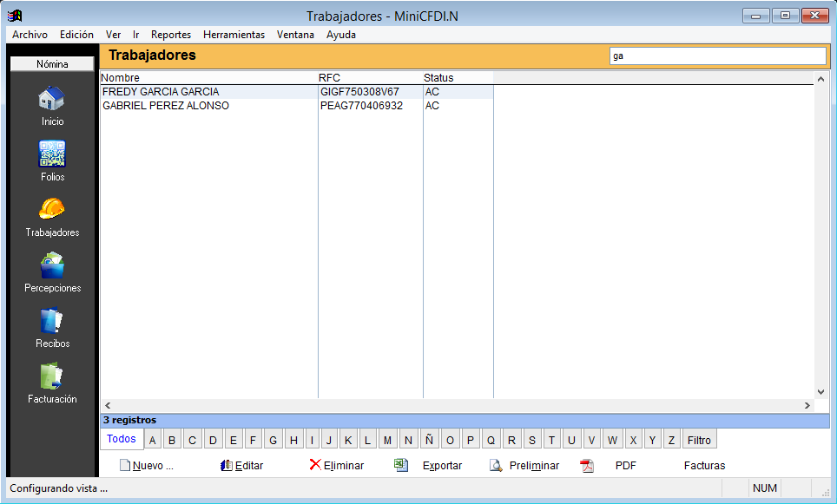Open the Ver menu

point(113,35)
